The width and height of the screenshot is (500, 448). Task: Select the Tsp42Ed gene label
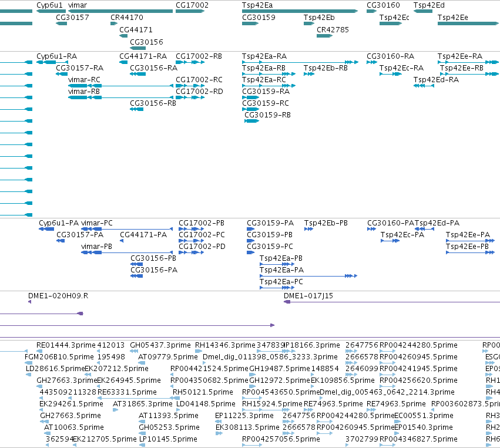[x=429, y=5]
